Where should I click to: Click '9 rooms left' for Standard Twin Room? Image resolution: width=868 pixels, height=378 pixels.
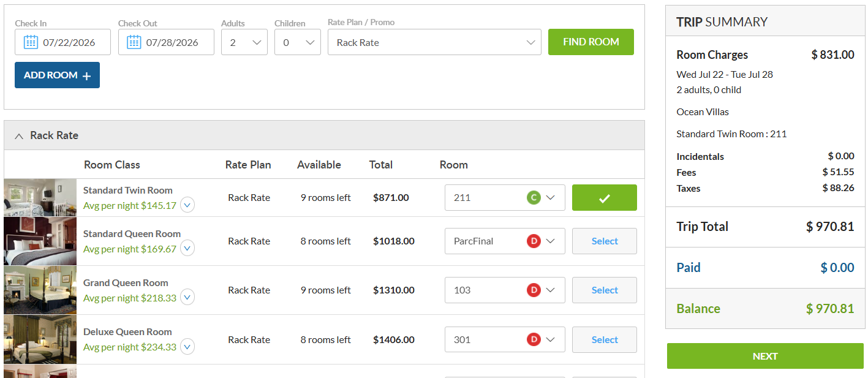(326, 197)
